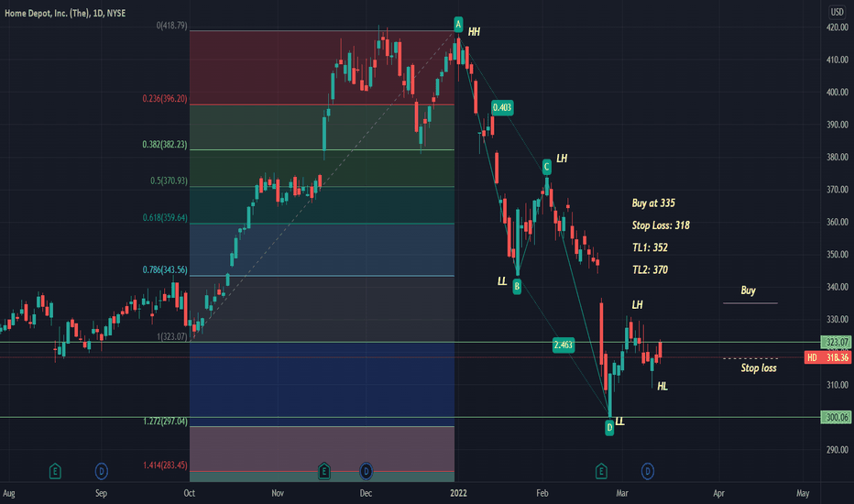Click the Home Depot chart title
The image size is (854, 504).
click(x=65, y=13)
